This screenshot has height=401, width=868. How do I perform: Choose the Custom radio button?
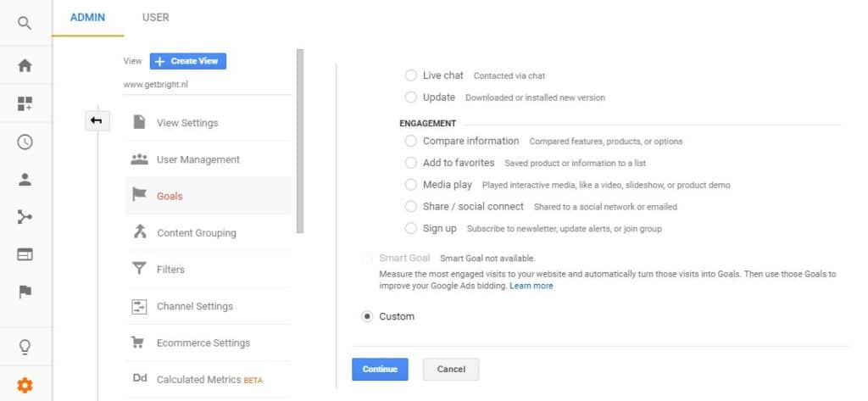coord(367,316)
